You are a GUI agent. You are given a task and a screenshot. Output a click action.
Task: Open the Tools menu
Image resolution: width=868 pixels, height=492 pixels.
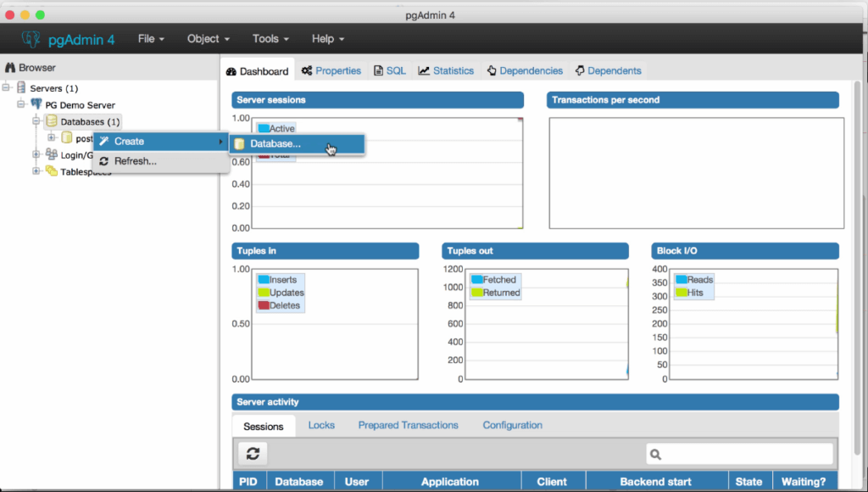[x=269, y=38]
